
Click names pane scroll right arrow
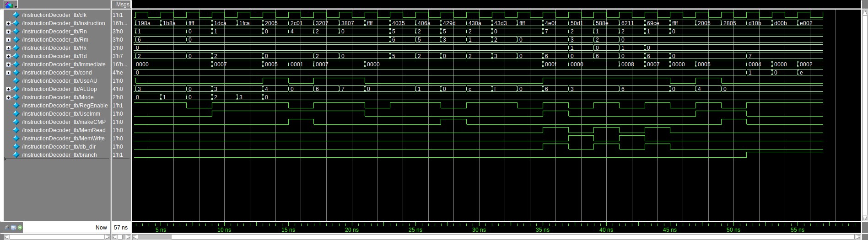(107, 237)
